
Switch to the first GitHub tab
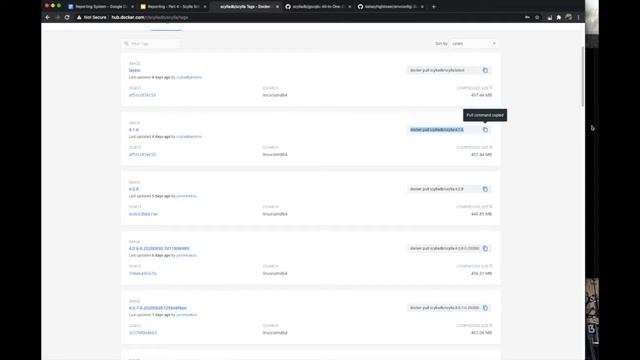coord(318,7)
